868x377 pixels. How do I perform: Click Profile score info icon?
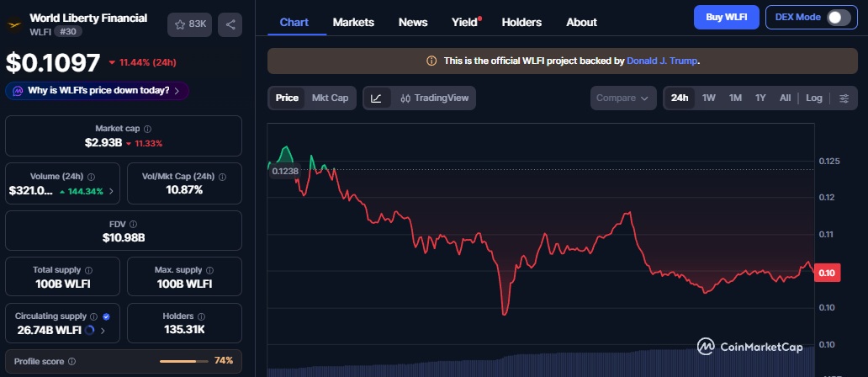click(71, 361)
